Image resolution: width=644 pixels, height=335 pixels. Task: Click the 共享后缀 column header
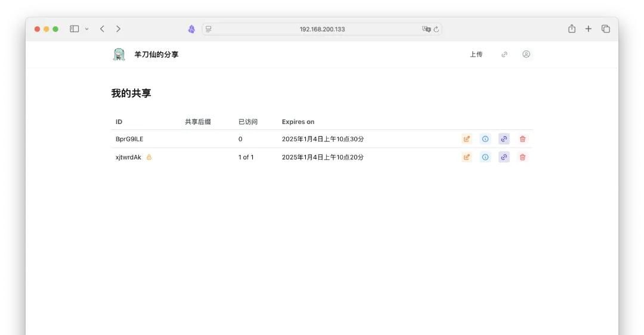(198, 122)
